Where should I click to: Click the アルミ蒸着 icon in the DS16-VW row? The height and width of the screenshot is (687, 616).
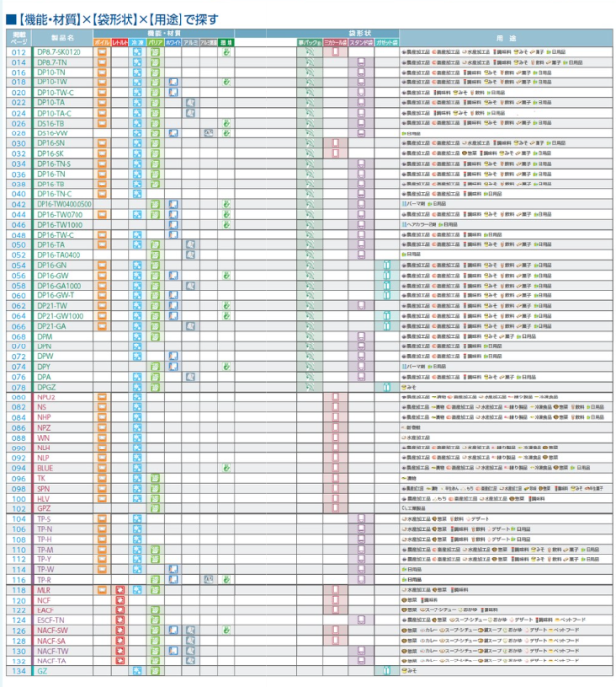click(208, 132)
